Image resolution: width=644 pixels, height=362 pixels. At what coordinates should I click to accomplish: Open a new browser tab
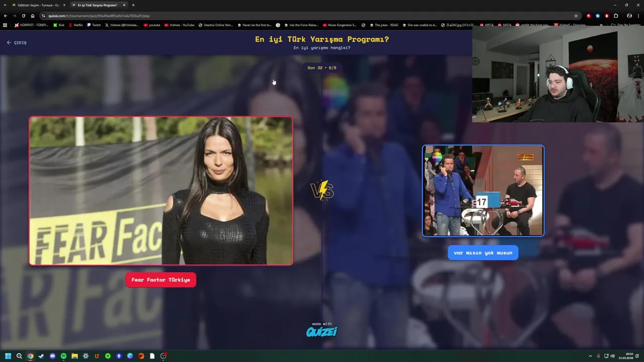(x=133, y=5)
